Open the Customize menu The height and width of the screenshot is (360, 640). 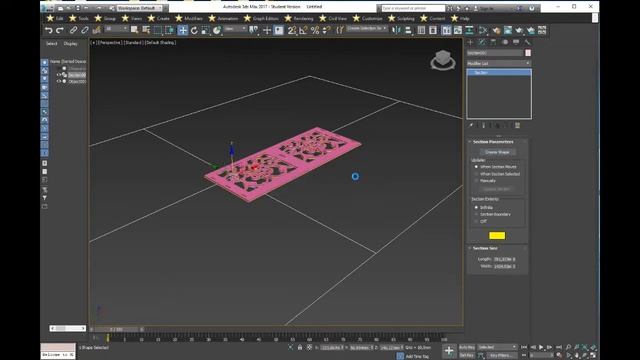click(372, 18)
